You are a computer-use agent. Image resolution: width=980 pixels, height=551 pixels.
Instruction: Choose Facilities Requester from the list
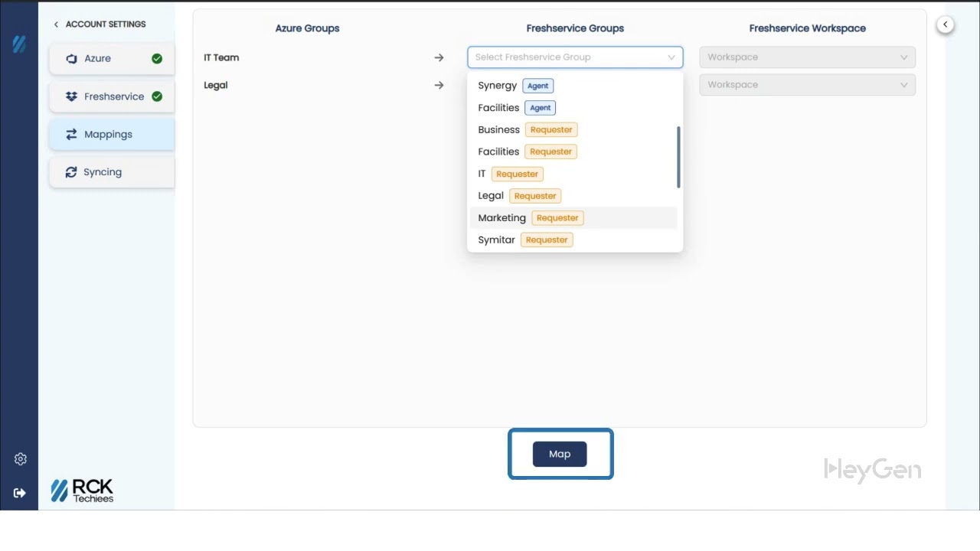[x=573, y=152]
